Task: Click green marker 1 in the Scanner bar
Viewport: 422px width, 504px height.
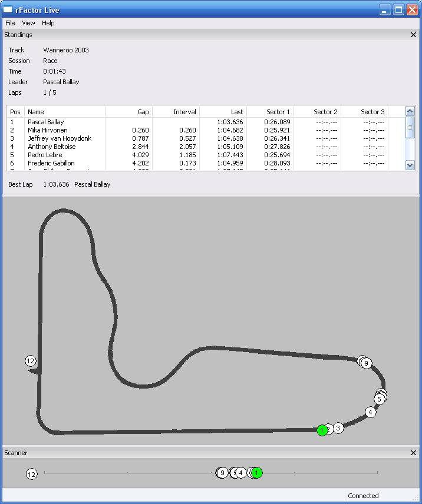Action: [x=257, y=473]
